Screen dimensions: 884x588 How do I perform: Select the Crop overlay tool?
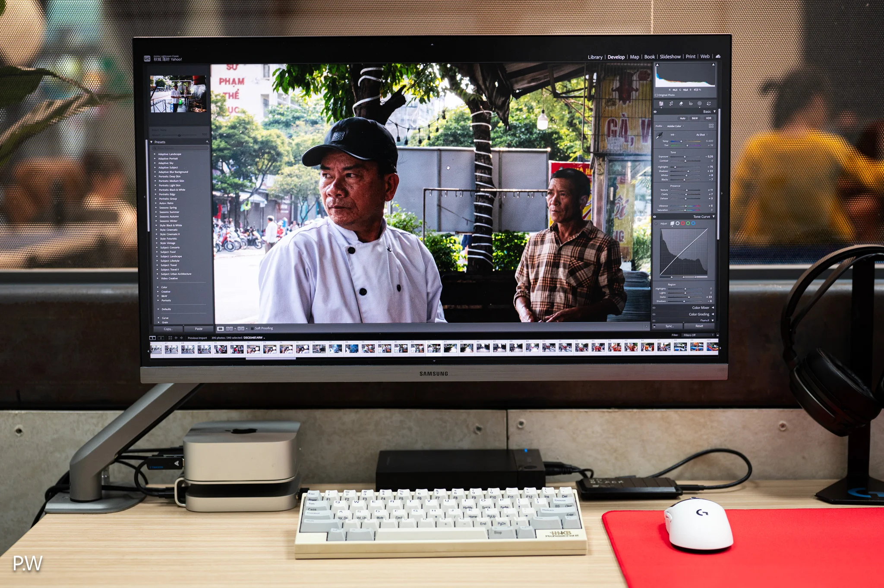(671, 104)
